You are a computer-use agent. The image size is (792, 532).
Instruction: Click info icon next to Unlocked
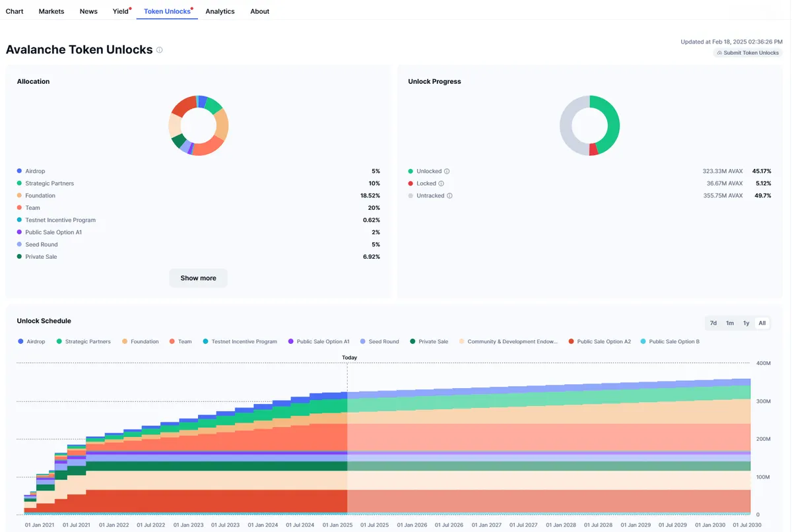pyautogui.click(x=447, y=172)
